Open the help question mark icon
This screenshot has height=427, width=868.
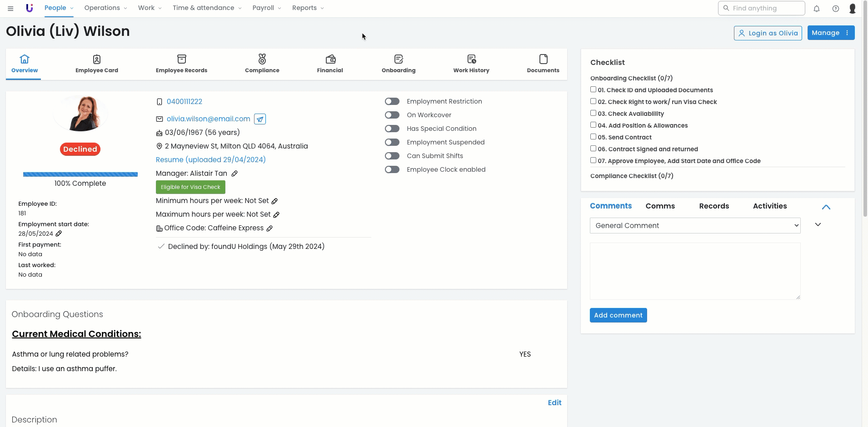[835, 9]
